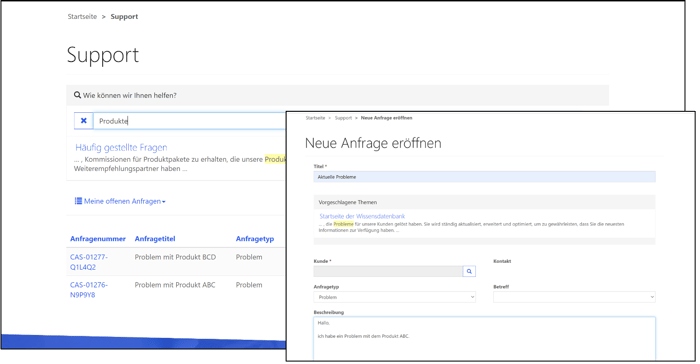This screenshot has height=364, width=700.
Task: Open the Anfragetyp dropdown showing Problem
Action: click(x=395, y=297)
